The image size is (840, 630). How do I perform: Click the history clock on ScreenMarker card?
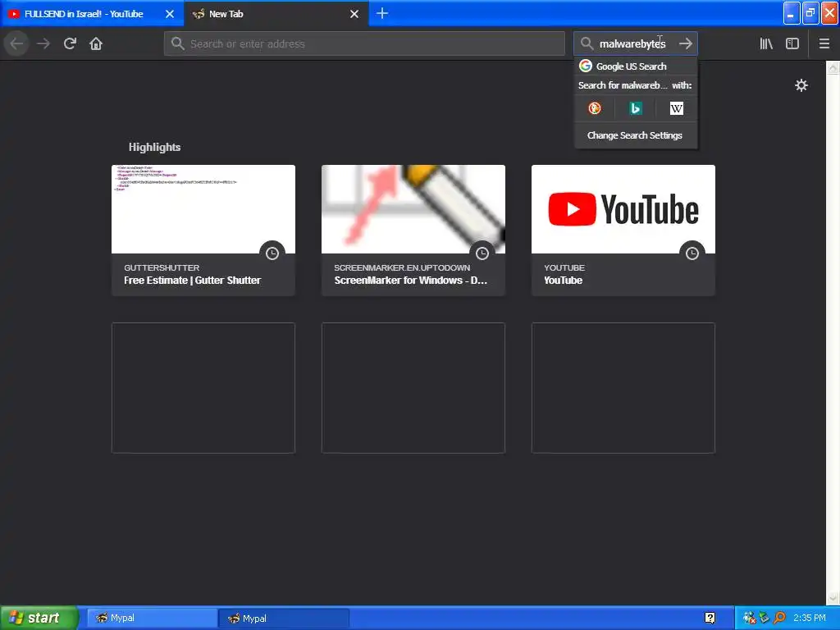tap(482, 253)
